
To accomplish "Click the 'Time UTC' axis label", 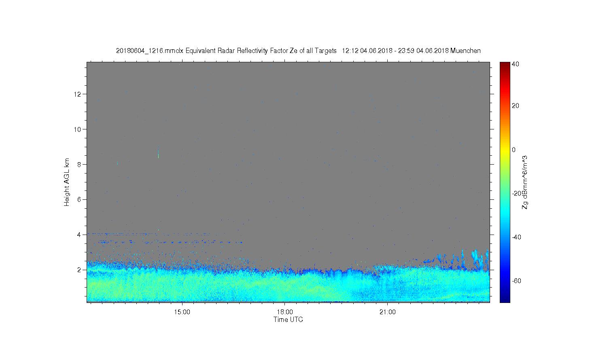I will [x=288, y=320].
